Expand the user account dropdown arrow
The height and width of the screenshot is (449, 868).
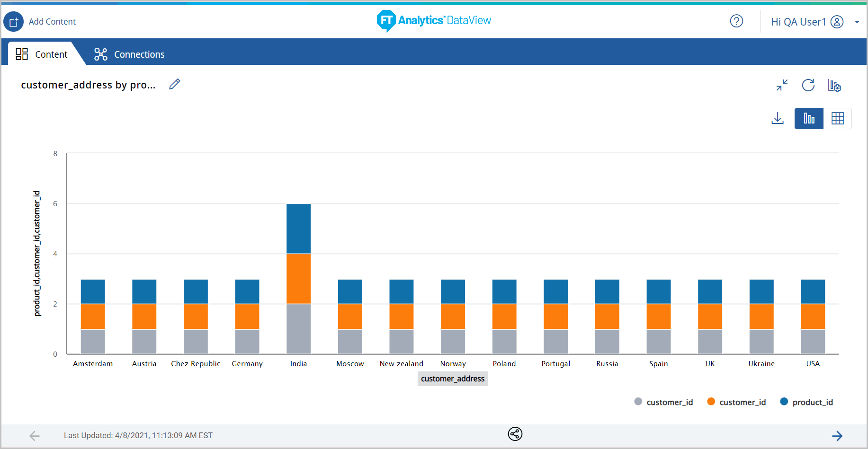(857, 22)
